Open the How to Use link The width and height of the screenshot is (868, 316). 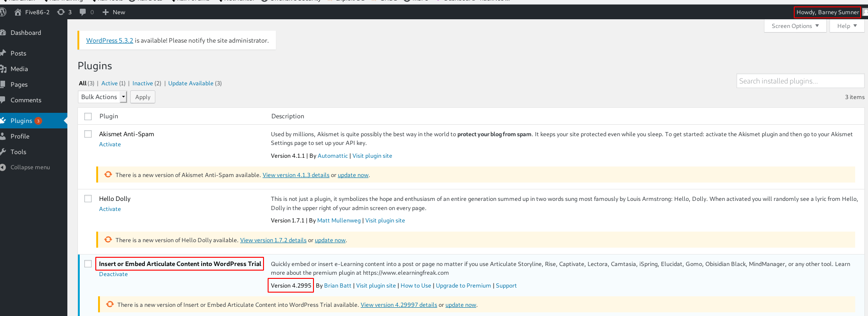pyautogui.click(x=416, y=286)
